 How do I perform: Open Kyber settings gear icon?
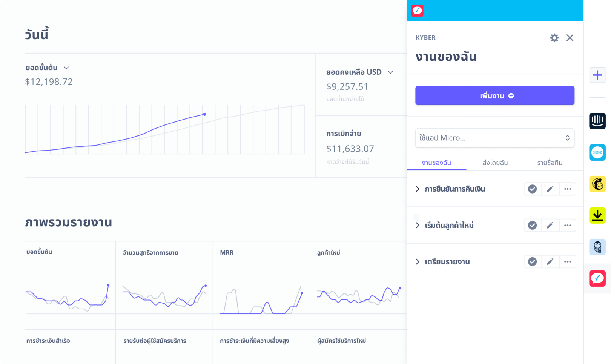point(554,38)
